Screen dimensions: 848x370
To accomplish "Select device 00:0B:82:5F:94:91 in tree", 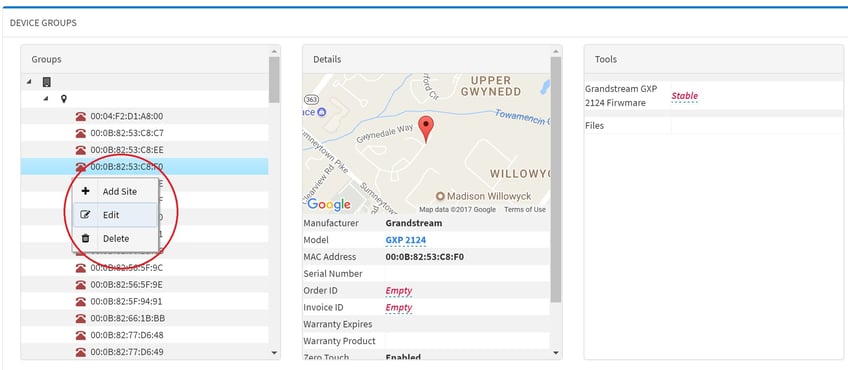I will (126, 301).
